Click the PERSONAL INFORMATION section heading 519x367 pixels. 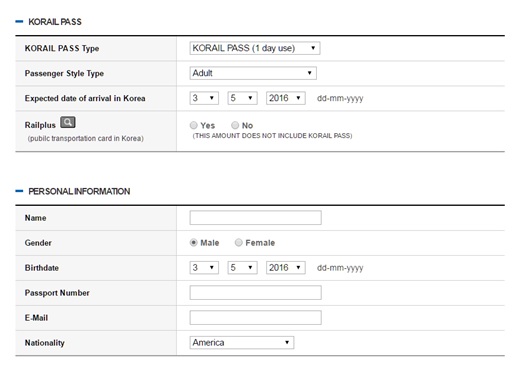pos(79,191)
